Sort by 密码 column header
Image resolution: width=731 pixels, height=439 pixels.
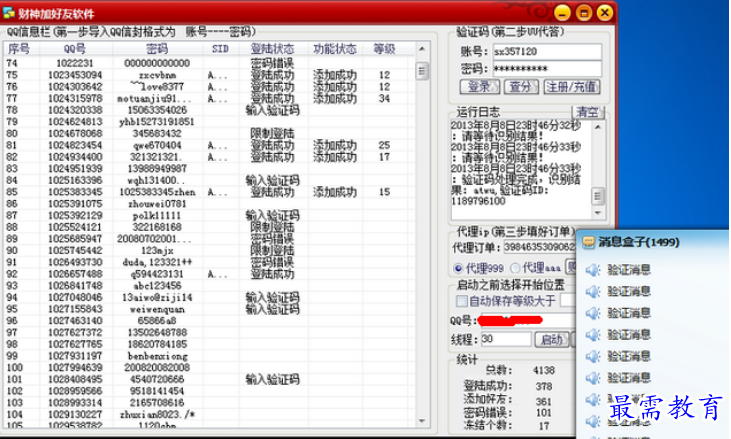pyautogui.click(x=158, y=48)
